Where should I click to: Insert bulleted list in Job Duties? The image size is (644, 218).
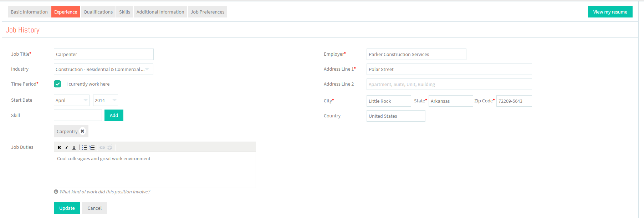coord(85,147)
